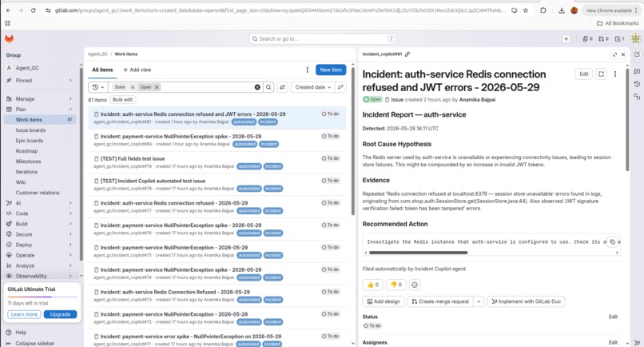This screenshot has width=644, height=347.
Task: Click the Upgrade trial button
Action: point(60,314)
